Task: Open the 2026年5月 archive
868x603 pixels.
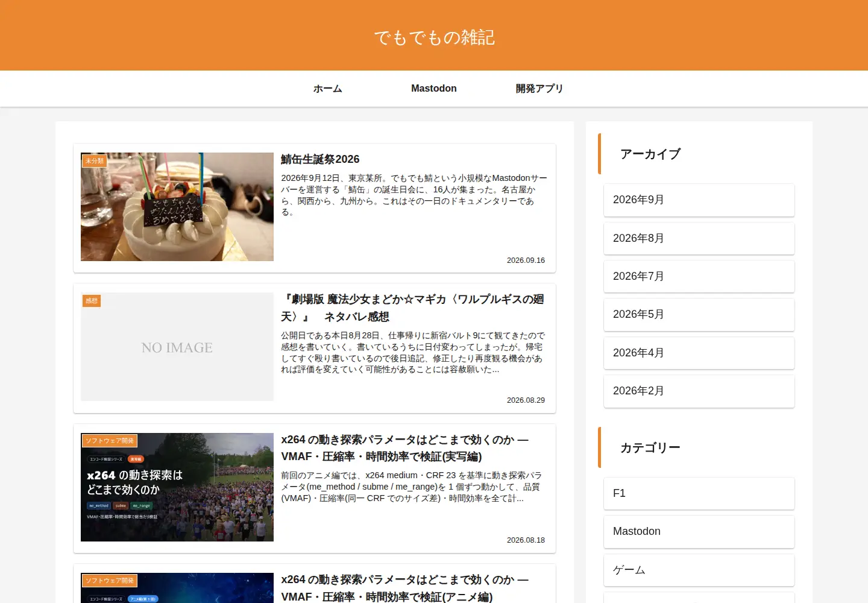Action: click(x=699, y=315)
